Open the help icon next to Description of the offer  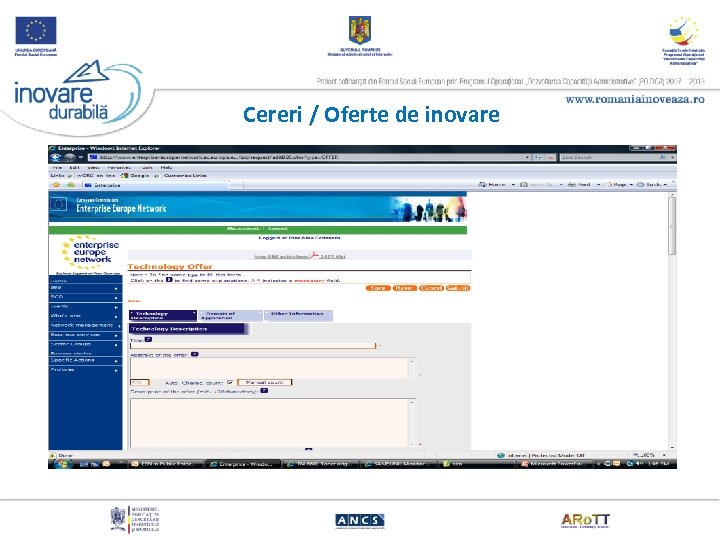pyautogui.click(x=264, y=391)
